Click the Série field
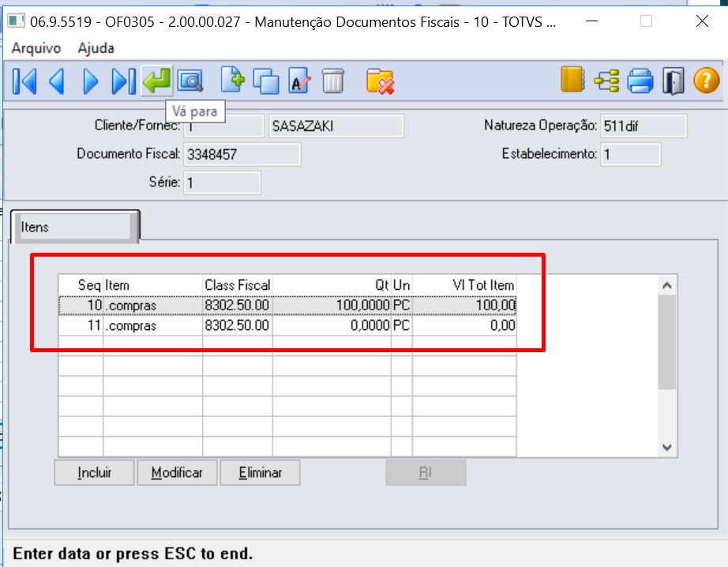Image resolution: width=728 pixels, height=567 pixels. pos(222,182)
